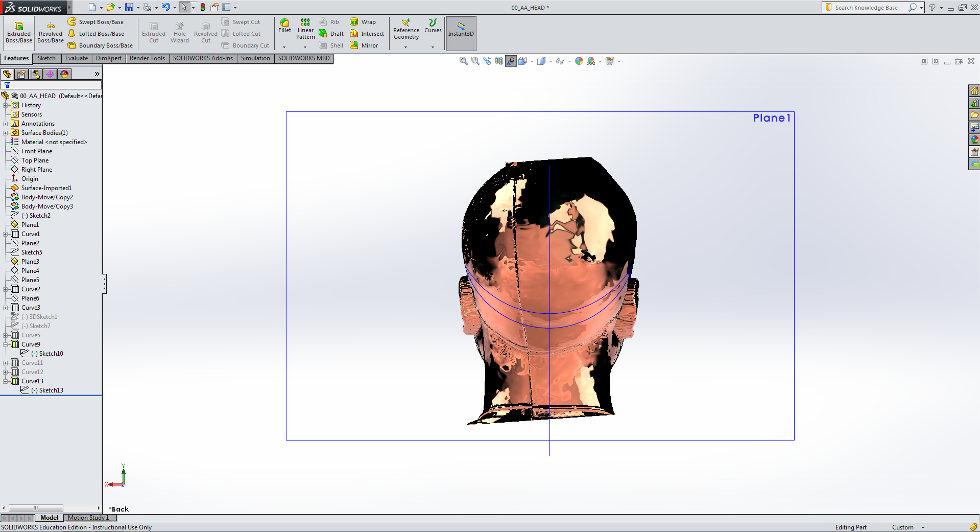Choose Swept Boss/Base feature
This screenshot has height=532, width=980.
click(95, 22)
